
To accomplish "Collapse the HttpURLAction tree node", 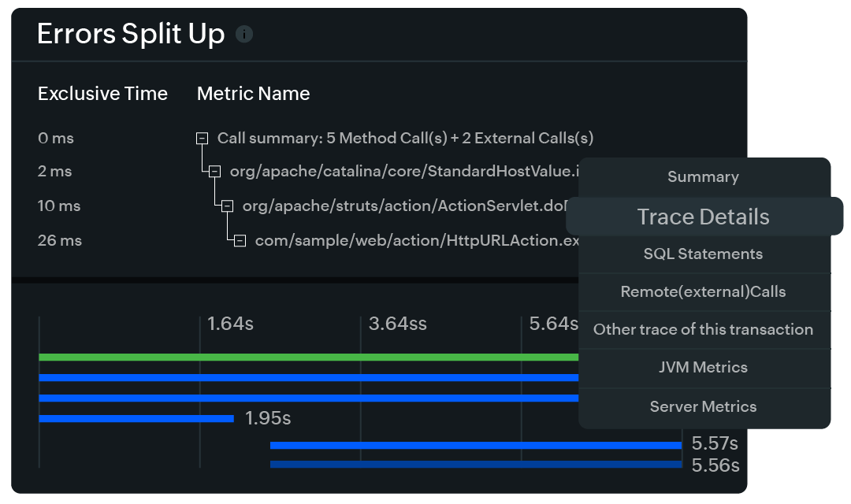I will (x=240, y=239).
